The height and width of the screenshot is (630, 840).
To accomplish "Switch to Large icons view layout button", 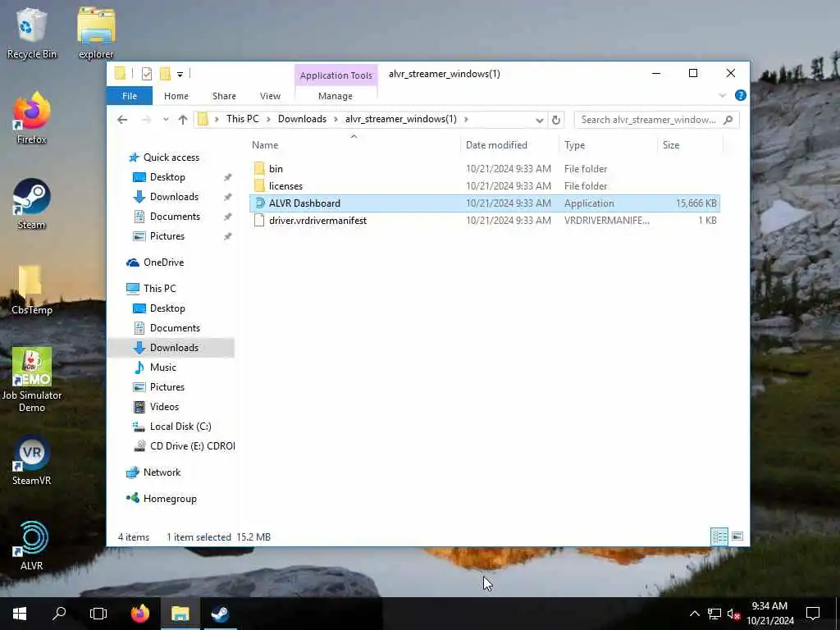I will tap(737, 536).
